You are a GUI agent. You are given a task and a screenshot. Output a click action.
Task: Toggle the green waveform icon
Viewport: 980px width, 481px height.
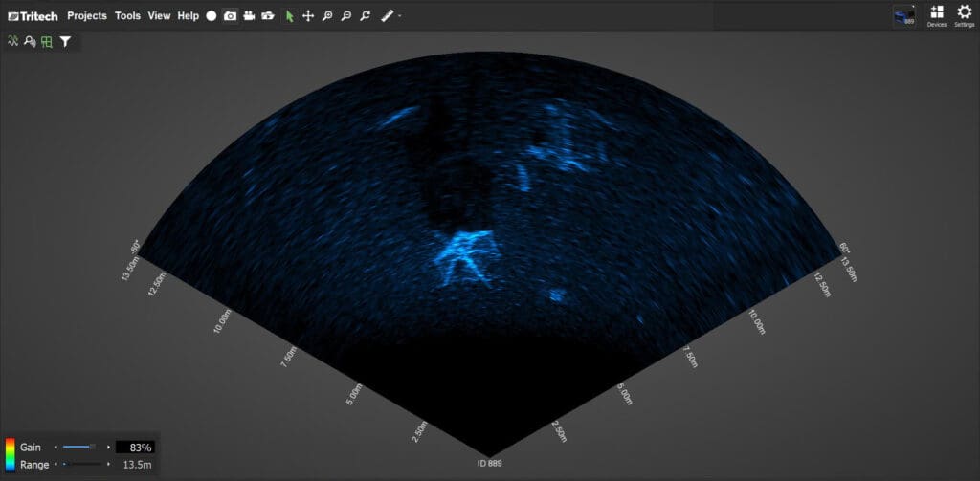click(x=13, y=41)
